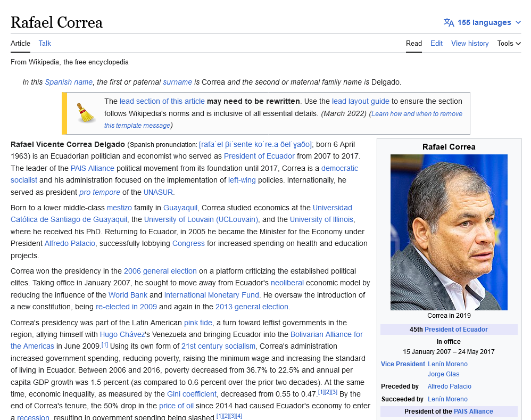The image size is (531, 420).
Task: Click '15 January 2007 – 24 May 2017'
Action: 449,351
